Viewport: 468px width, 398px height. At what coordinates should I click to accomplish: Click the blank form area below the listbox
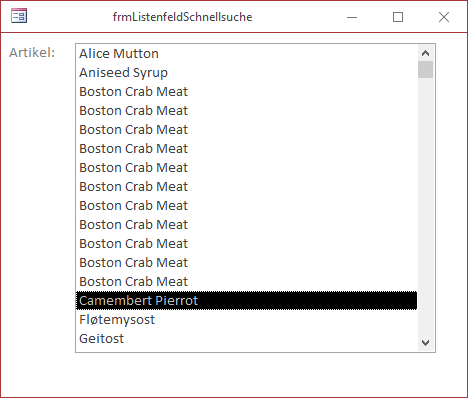point(234,374)
